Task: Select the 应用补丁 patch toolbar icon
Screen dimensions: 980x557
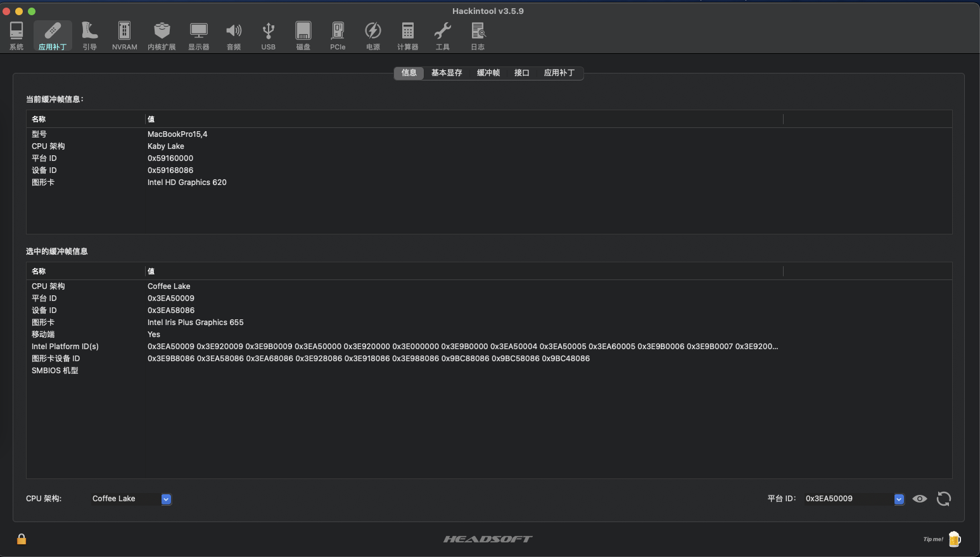Action: 53,36
